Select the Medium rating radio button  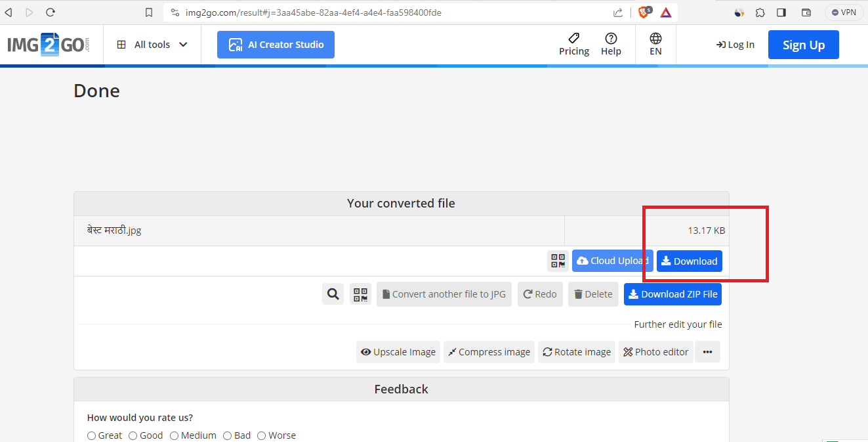tap(175, 435)
